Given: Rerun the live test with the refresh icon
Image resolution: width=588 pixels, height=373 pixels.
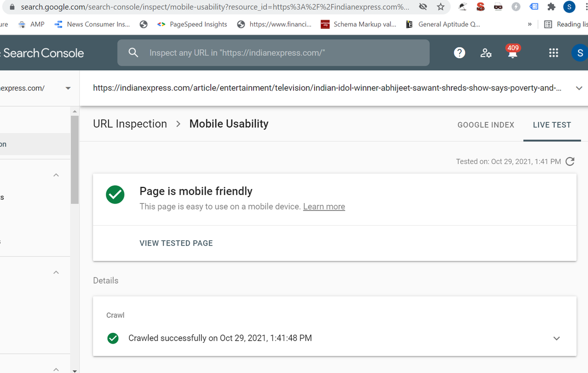Looking at the screenshot, I should [570, 162].
